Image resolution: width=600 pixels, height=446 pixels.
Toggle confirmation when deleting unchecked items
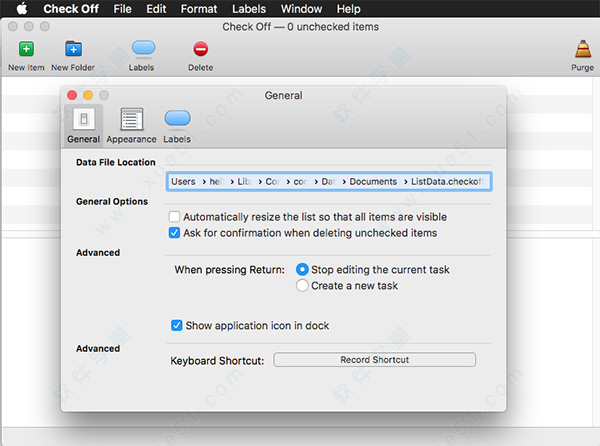click(174, 233)
